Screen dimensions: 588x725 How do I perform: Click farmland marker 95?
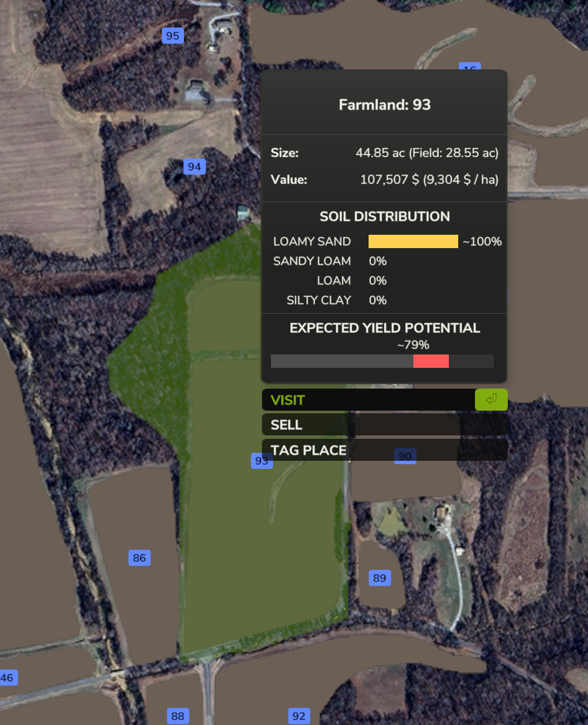(173, 36)
